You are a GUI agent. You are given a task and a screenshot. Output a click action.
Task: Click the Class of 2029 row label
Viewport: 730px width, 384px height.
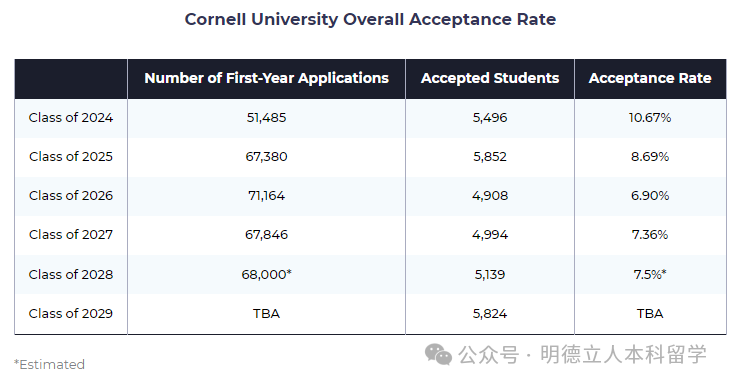pyautogui.click(x=71, y=314)
